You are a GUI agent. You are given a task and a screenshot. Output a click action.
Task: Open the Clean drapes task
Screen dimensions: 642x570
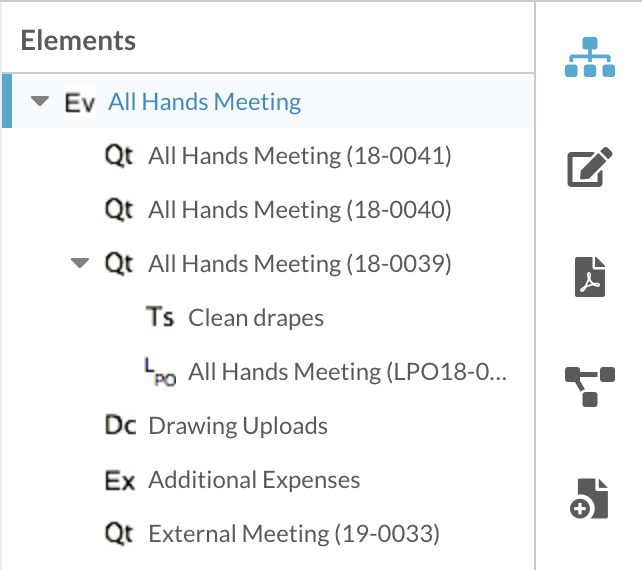point(256,318)
